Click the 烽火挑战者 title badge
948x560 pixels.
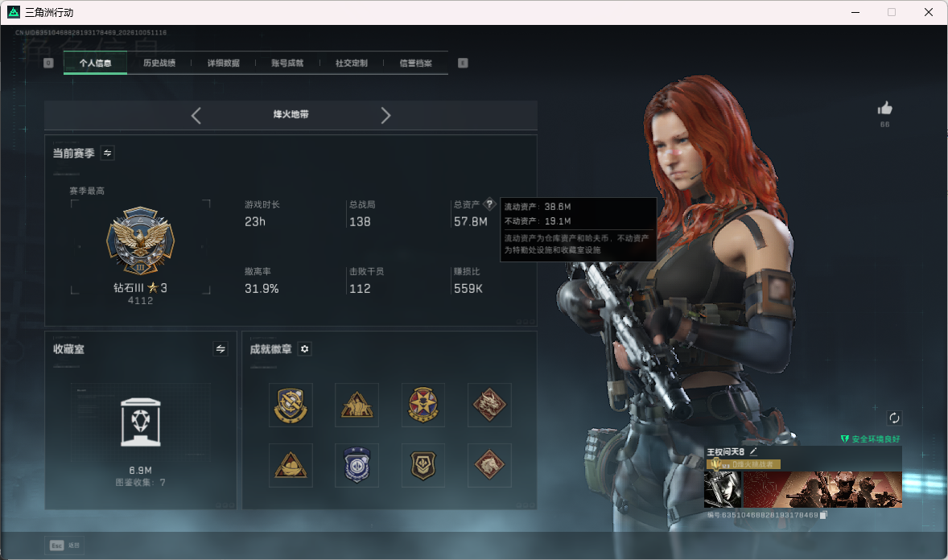coord(744,464)
